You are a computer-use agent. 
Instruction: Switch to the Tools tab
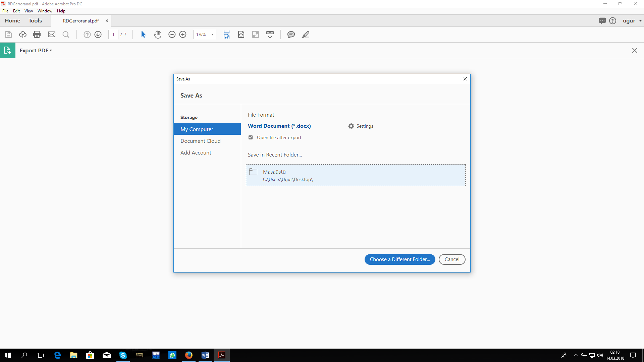[35, 21]
